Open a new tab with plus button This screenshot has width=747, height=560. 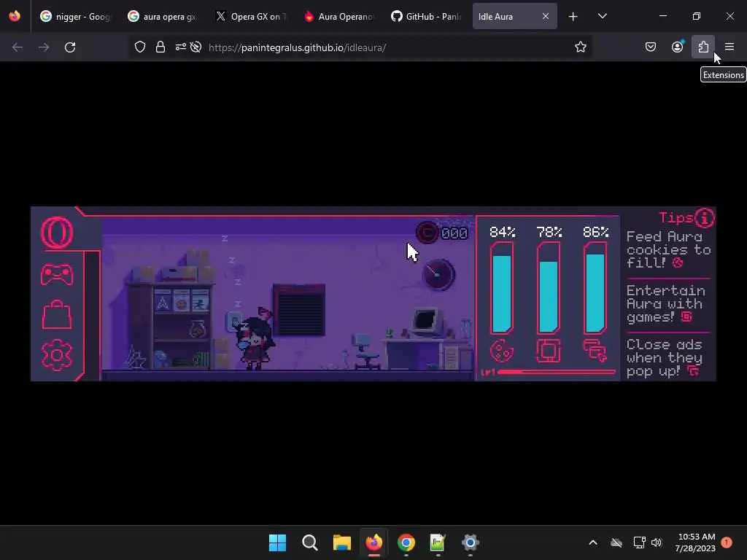coord(573,17)
